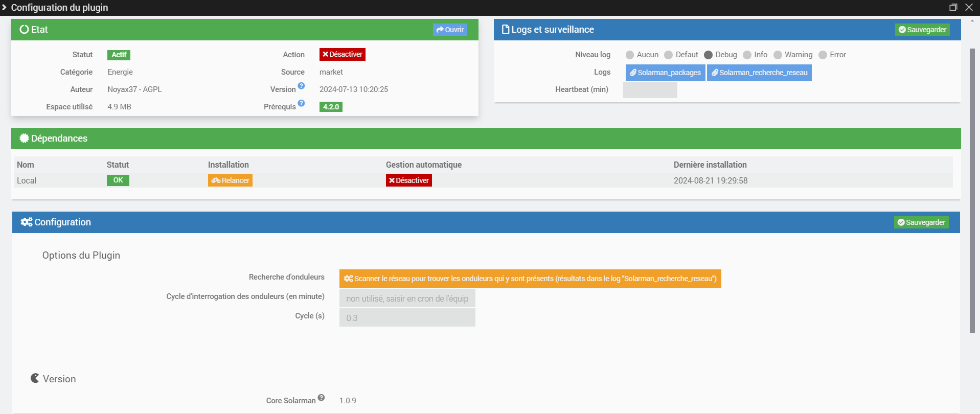The image size is (980, 414).
Task: Select the Warning log level
Action: [778, 55]
